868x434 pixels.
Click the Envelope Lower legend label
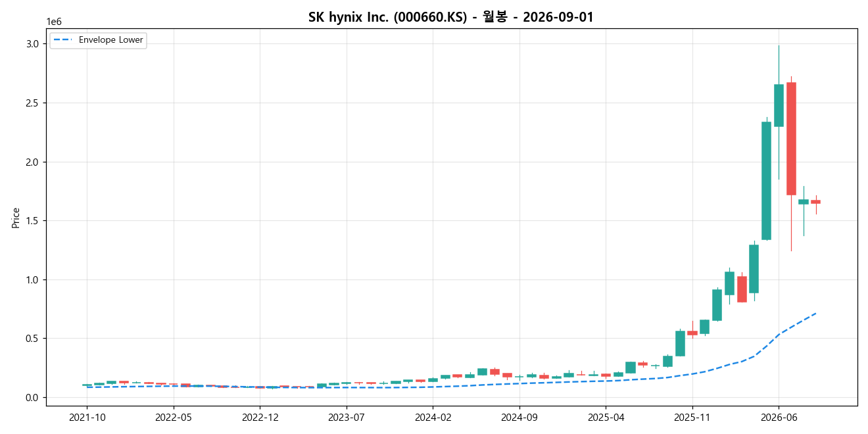click(x=110, y=40)
